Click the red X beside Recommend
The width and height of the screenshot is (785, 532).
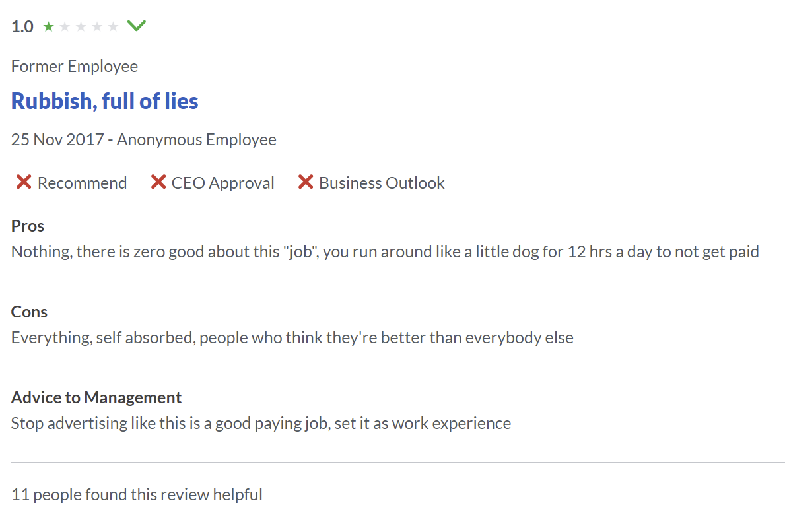[x=24, y=182]
